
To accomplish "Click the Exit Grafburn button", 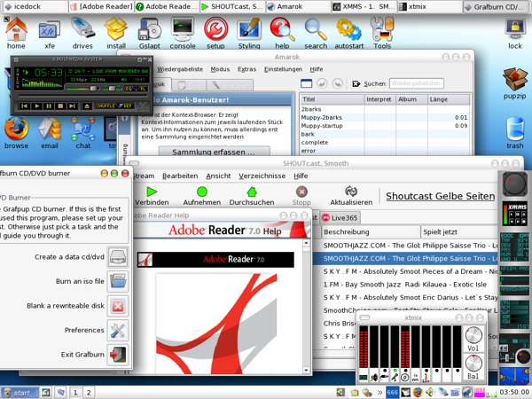I will (118, 355).
